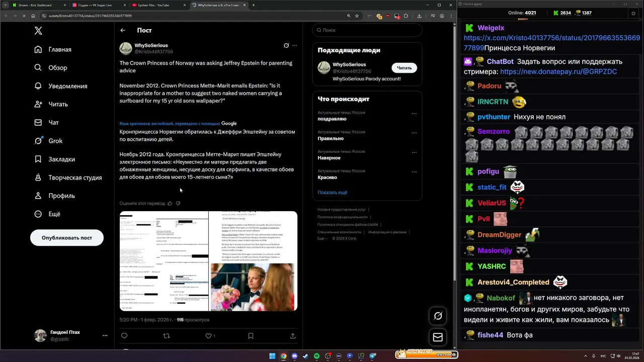The height and width of the screenshot is (362, 644).
Task: Open chat window settings gear
Action: [x=633, y=13]
